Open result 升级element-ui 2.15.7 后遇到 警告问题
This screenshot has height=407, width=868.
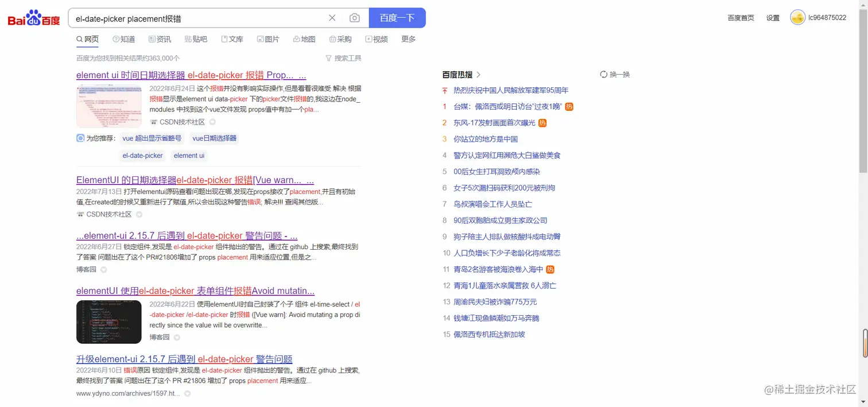[x=184, y=359]
